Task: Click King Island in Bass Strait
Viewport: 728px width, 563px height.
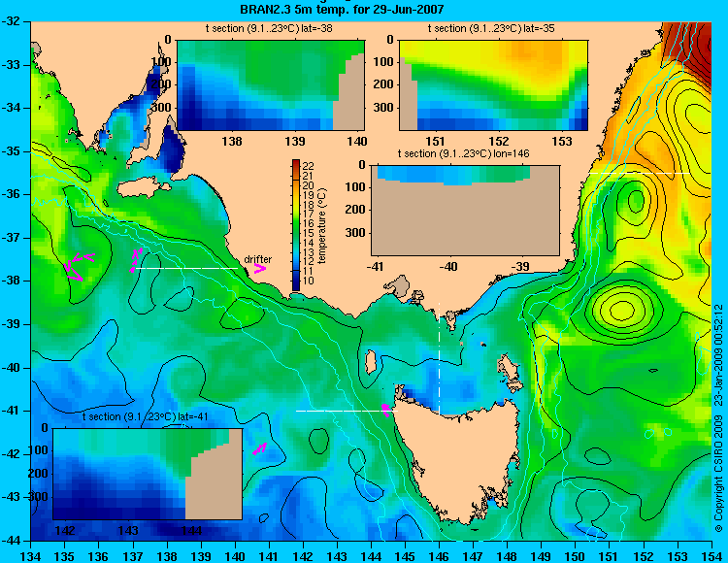Action: (371, 362)
